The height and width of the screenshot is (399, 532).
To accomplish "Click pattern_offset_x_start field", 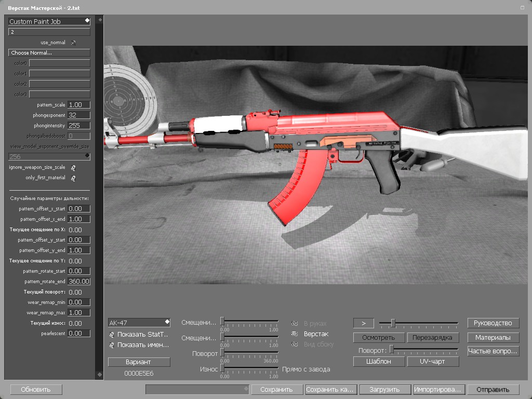I will (x=79, y=209).
